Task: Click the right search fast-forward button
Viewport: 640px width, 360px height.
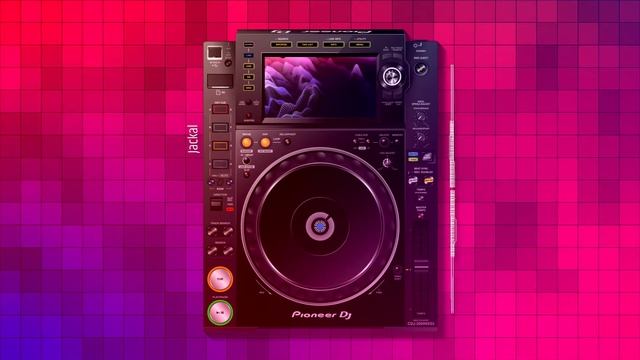Action: (228, 250)
